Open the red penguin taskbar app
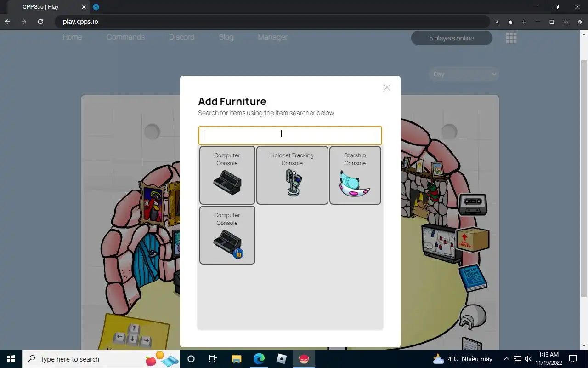Screen dimensions: 588x368 coord(304,359)
